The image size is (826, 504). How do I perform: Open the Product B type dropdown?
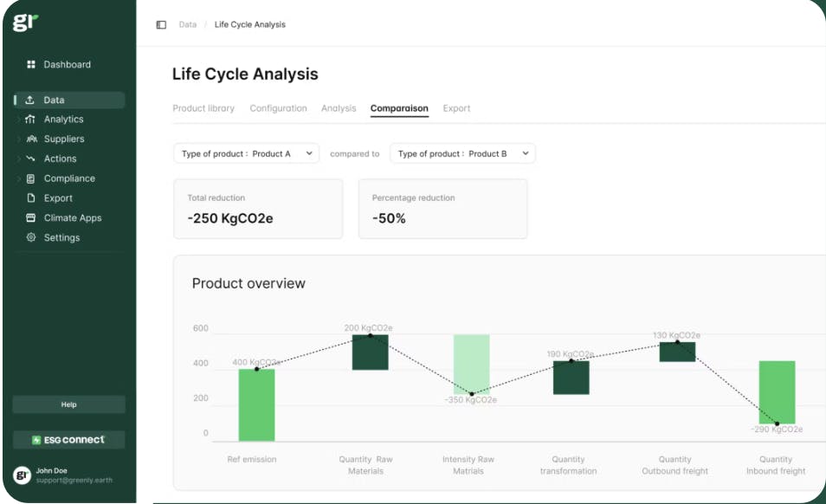pos(463,152)
